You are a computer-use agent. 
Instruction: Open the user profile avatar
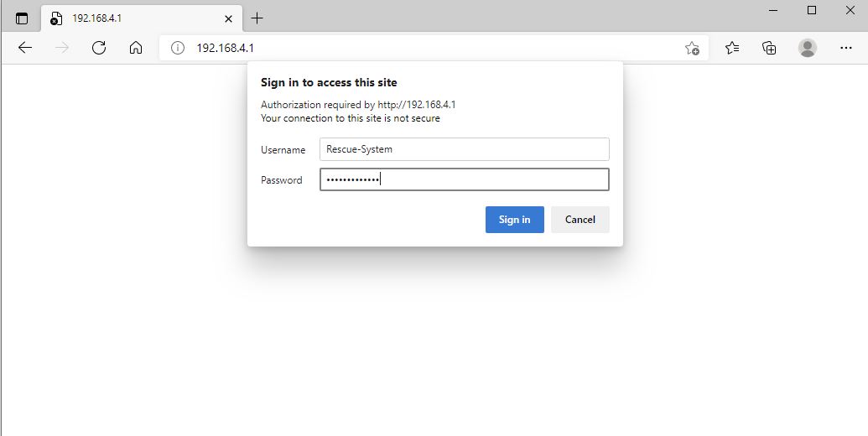808,48
